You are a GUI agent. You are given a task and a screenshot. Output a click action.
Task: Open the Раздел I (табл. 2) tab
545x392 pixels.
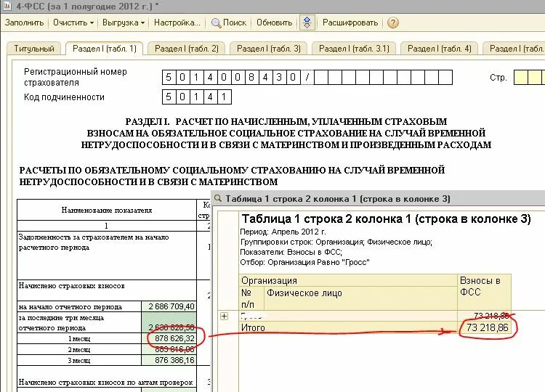[x=187, y=49]
